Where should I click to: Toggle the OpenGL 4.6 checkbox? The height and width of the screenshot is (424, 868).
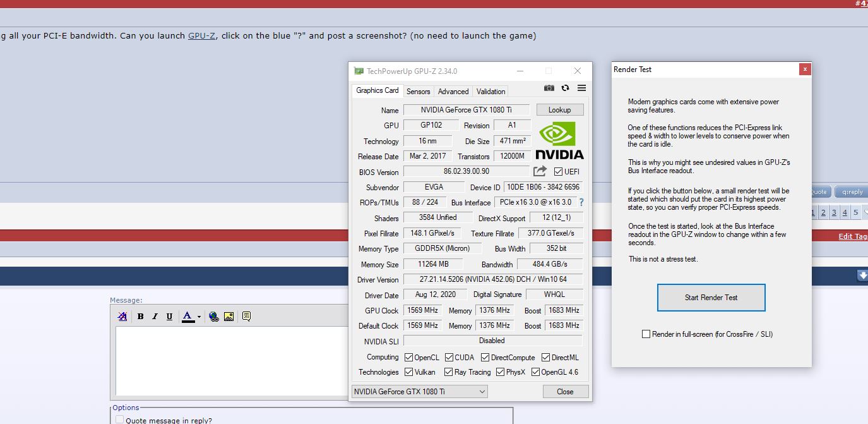click(535, 372)
